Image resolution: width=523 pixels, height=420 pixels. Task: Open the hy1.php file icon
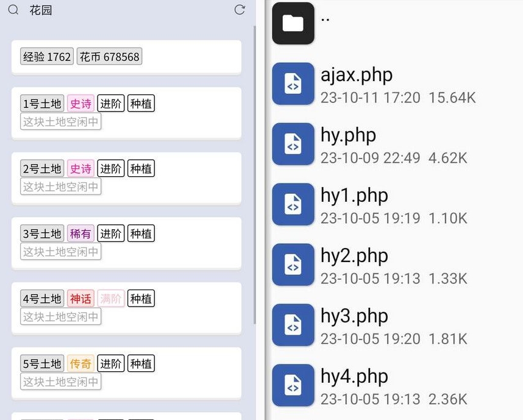(293, 204)
